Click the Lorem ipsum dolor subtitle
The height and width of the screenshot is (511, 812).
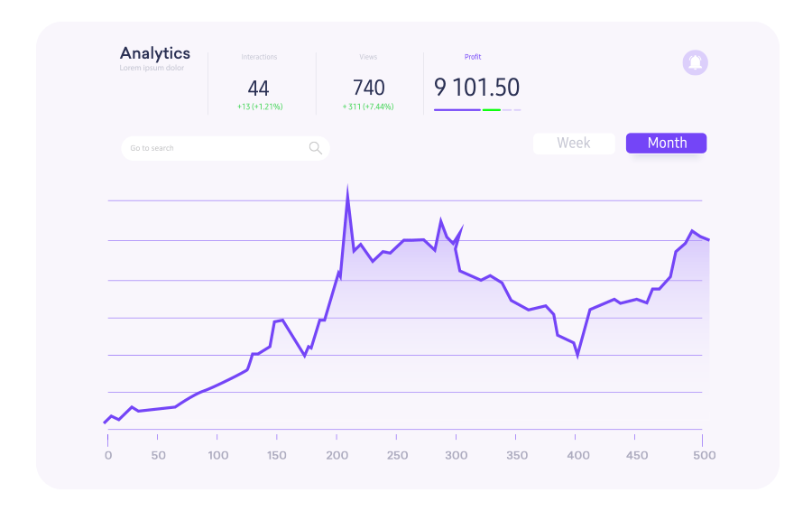[152, 68]
